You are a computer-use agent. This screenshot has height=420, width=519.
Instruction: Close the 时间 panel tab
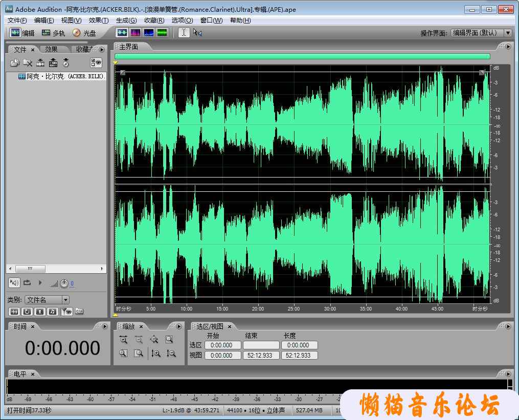click(x=33, y=327)
